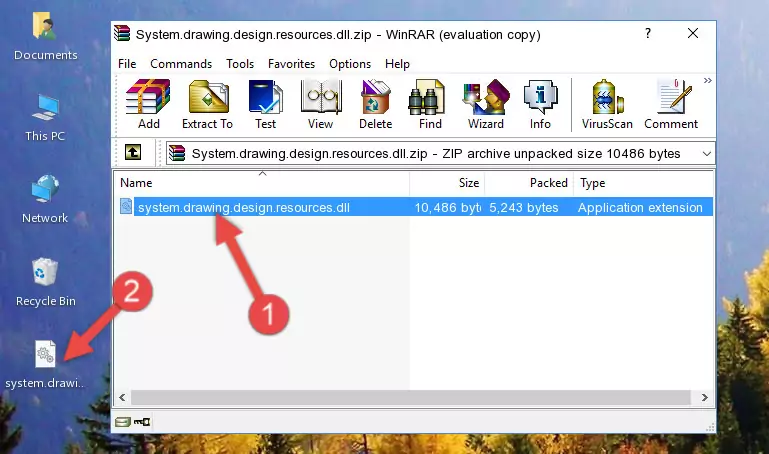The image size is (769, 454).
Task: Open the Comment tool
Action: [x=671, y=104]
